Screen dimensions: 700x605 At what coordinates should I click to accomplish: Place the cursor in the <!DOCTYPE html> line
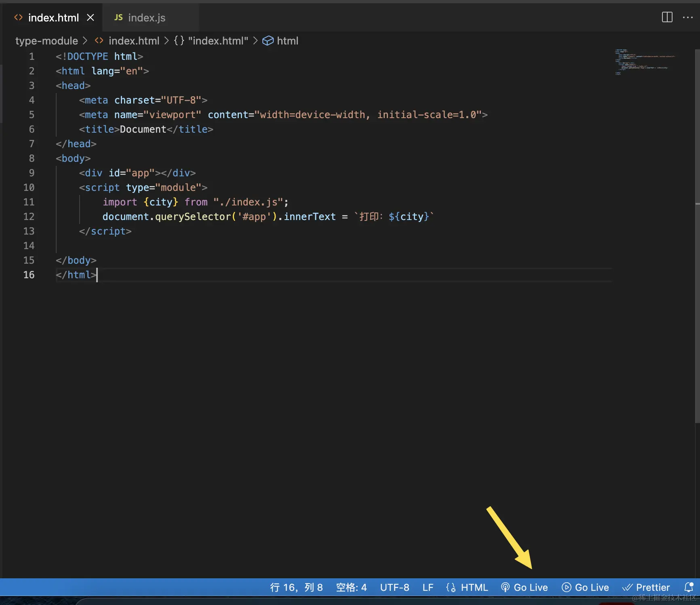[99, 56]
